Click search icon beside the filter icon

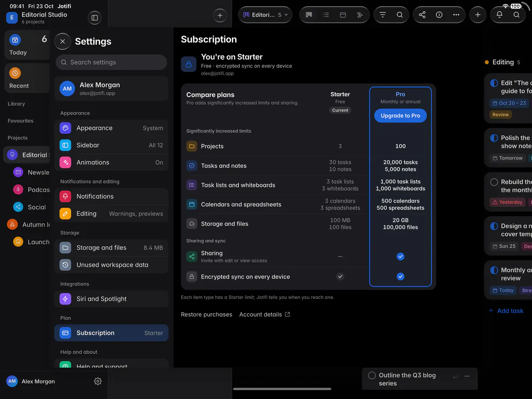coord(399,15)
